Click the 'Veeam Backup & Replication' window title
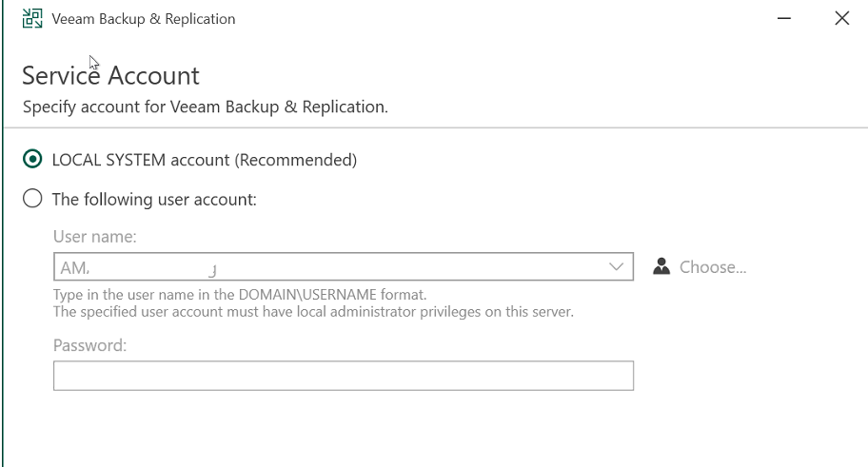Image resolution: width=868 pixels, height=467 pixels. click(x=144, y=19)
